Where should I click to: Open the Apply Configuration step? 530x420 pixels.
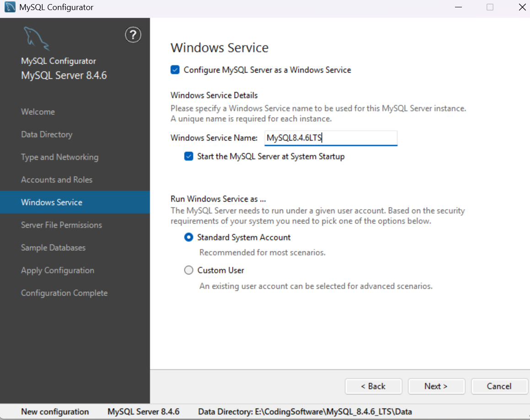(57, 270)
